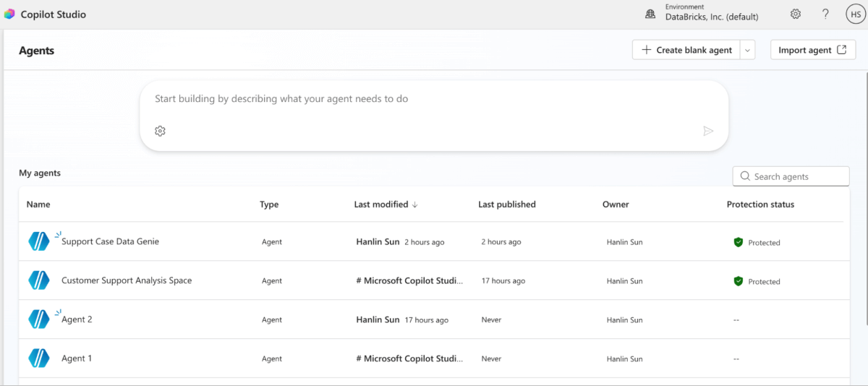Click the send arrow in prompt box
The image size is (868, 386).
coord(708,131)
